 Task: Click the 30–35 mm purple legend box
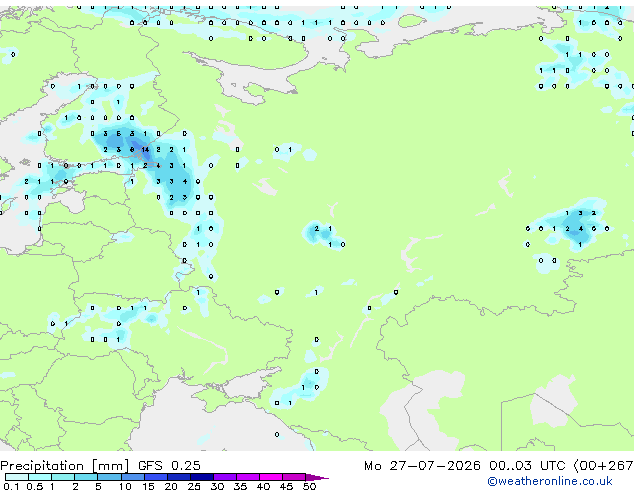pos(225,477)
